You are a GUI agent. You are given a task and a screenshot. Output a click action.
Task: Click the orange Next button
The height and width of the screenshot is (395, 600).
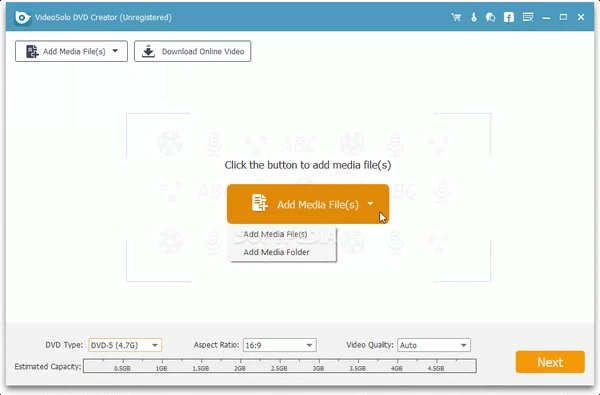point(550,362)
